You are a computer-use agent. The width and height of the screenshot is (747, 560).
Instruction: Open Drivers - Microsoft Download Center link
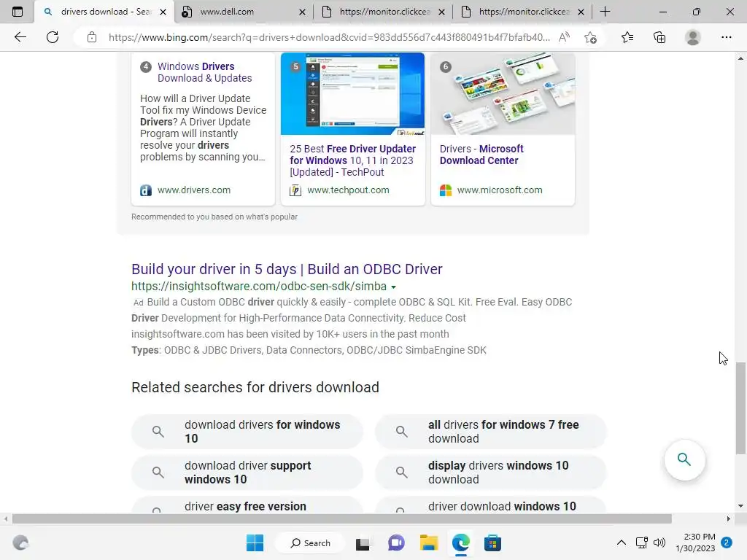pyautogui.click(x=481, y=155)
